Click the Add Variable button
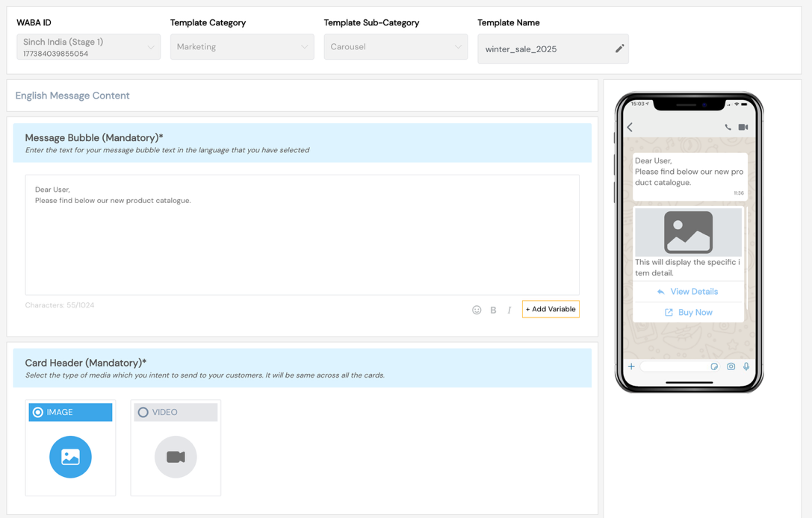812x518 pixels. tap(551, 309)
